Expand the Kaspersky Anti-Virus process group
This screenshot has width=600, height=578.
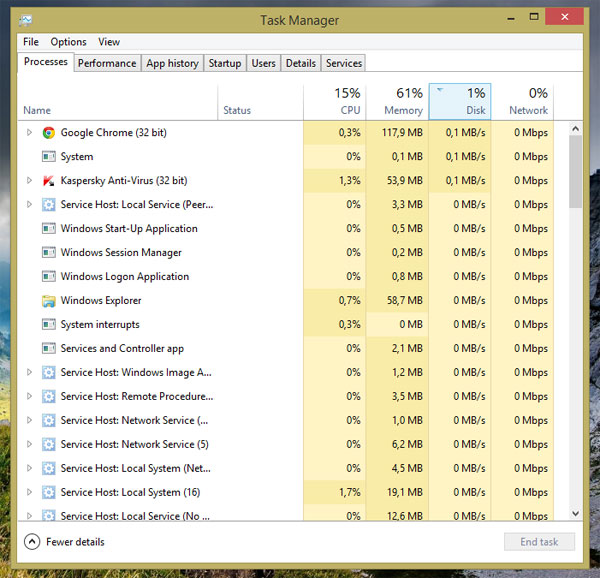29,181
